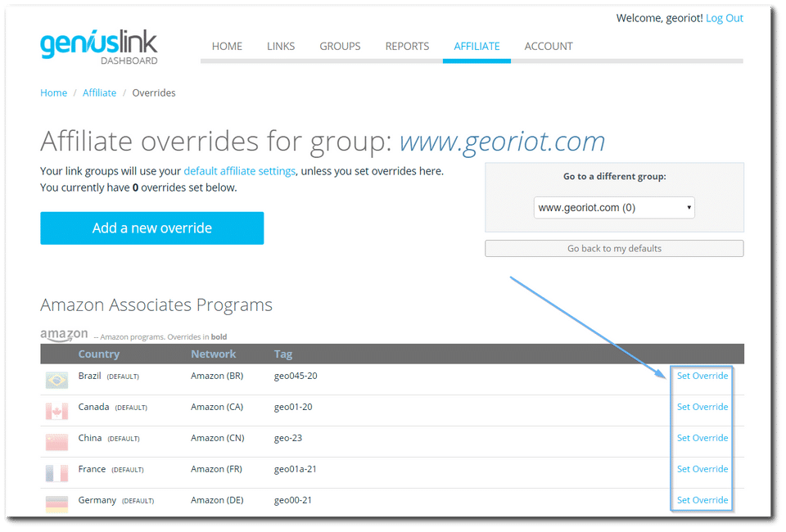Open the REPORTS tab
786x532 pixels.
(x=407, y=46)
